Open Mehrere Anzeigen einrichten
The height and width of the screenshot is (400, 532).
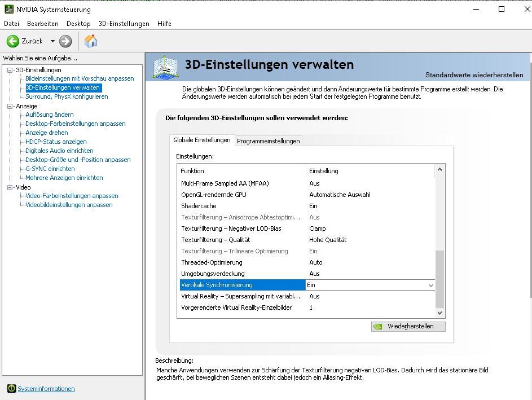pos(64,178)
